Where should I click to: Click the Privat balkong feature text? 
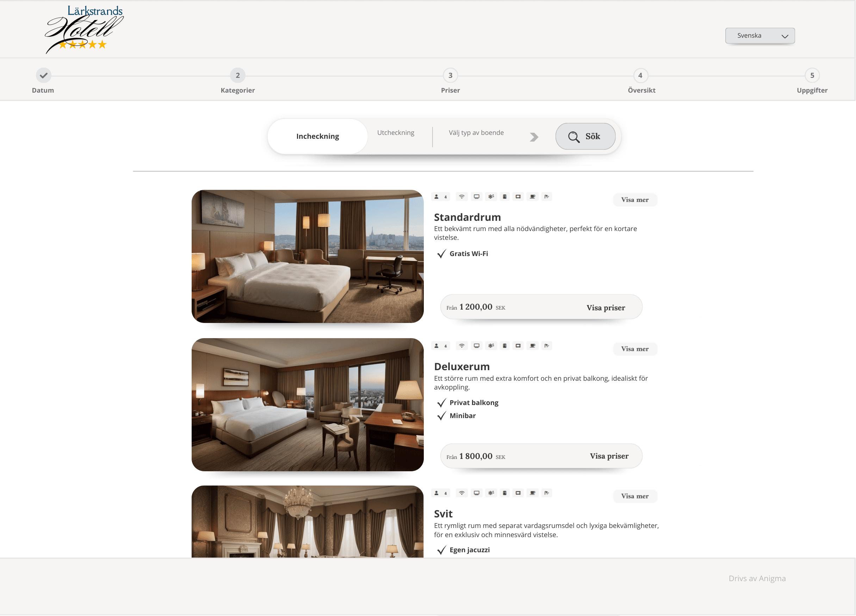point(474,403)
